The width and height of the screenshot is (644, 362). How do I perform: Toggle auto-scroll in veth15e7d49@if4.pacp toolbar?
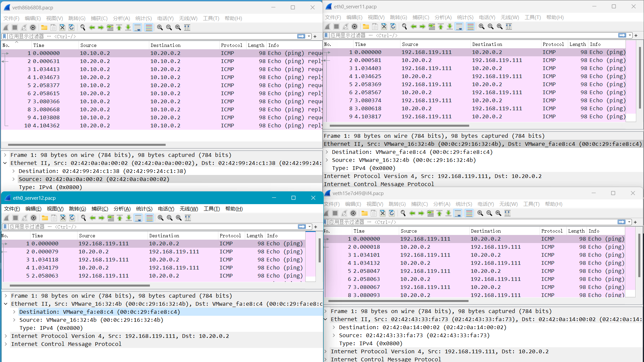pos(458,213)
